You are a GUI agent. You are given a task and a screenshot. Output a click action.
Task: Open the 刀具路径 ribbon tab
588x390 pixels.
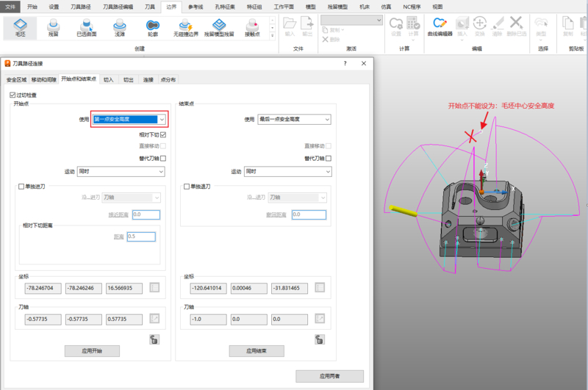(x=81, y=7)
